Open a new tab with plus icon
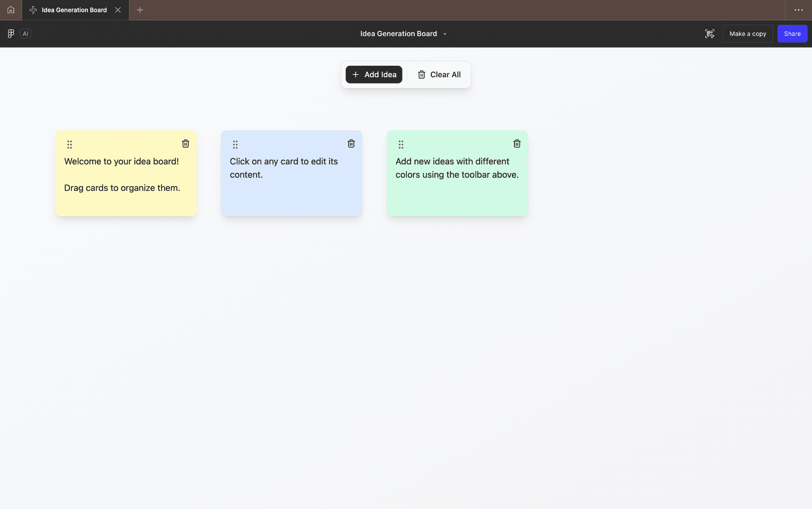812x509 pixels. 140,10
